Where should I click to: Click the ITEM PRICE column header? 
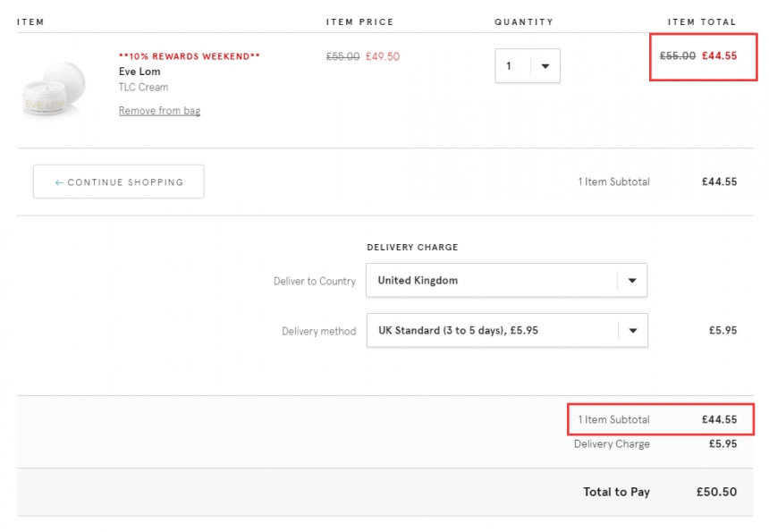[359, 22]
